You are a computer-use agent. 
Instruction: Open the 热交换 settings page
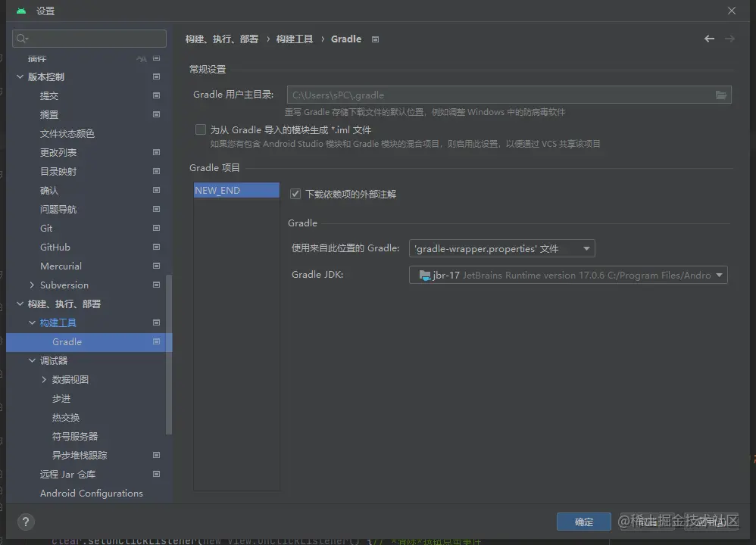click(x=66, y=417)
